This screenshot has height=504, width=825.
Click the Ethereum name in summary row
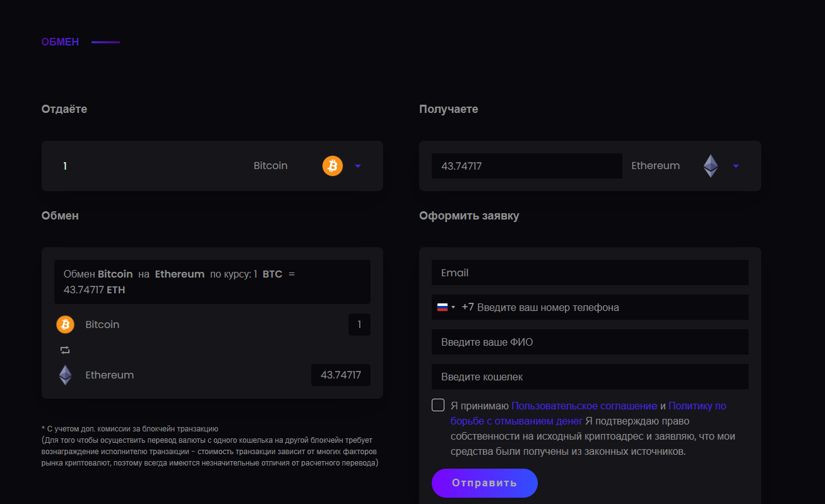(110, 375)
